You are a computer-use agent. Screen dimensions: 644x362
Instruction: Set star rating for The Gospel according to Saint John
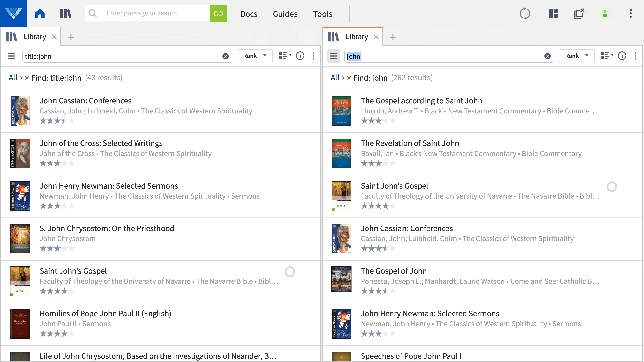[378, 121]
